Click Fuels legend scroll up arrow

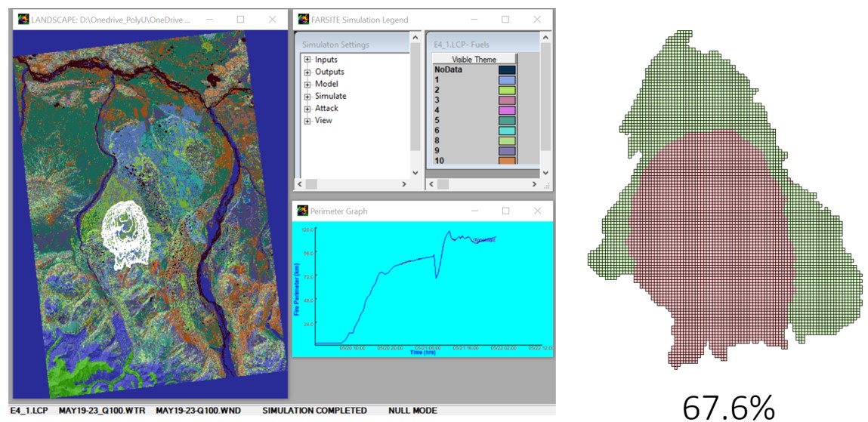pos(545,37)
